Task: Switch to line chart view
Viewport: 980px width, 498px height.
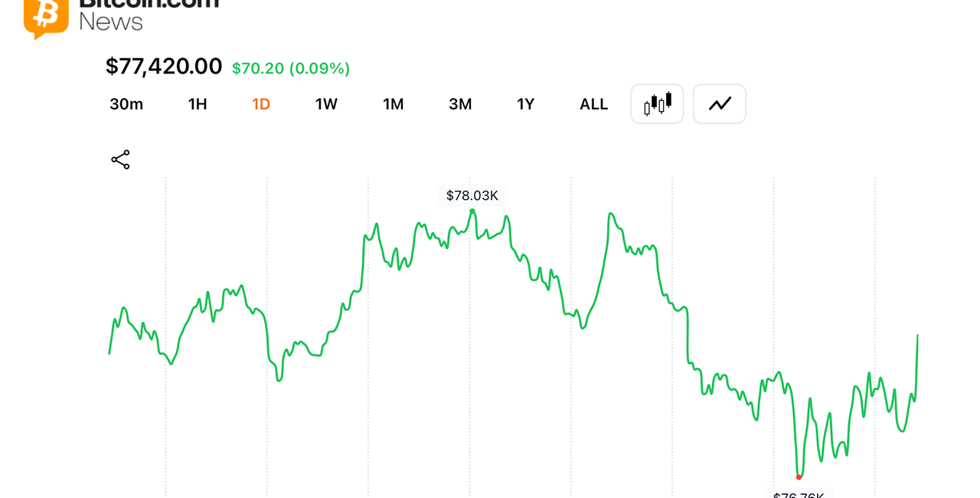Action: [720, 103]
